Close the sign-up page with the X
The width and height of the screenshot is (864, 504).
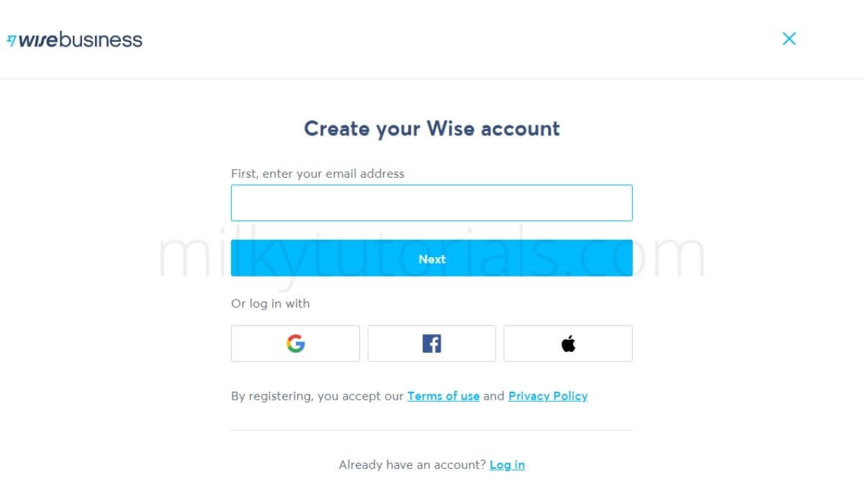[789, 39]
